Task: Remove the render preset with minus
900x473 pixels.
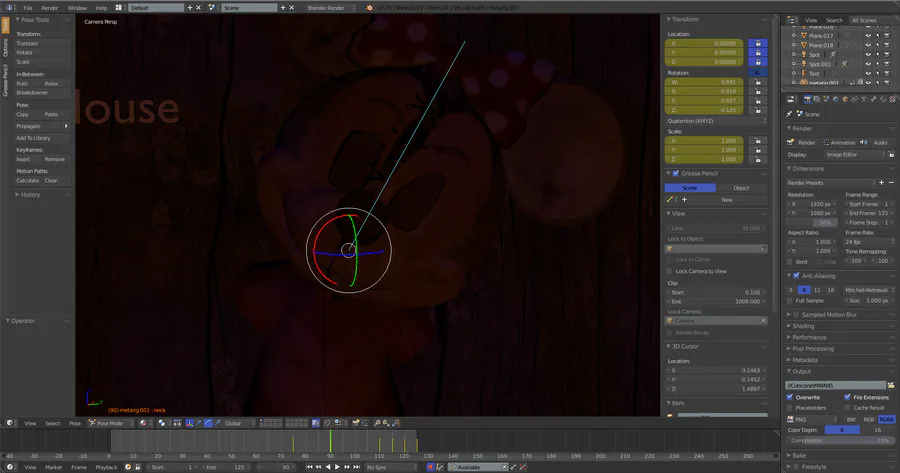Action: tap(891, 183)
